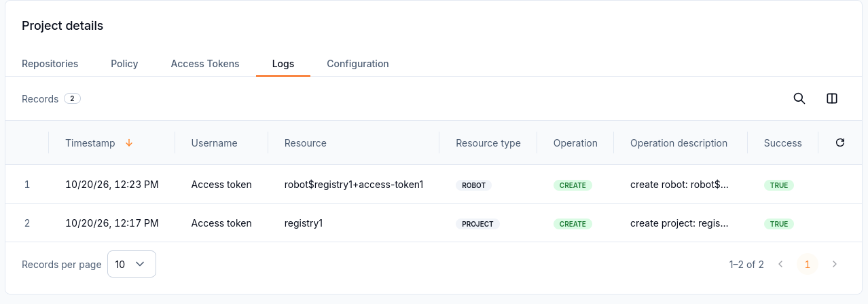Click 'create robot: robot$...' description
The width and height of the screenshot is (868, 304).
click(679, 185)
